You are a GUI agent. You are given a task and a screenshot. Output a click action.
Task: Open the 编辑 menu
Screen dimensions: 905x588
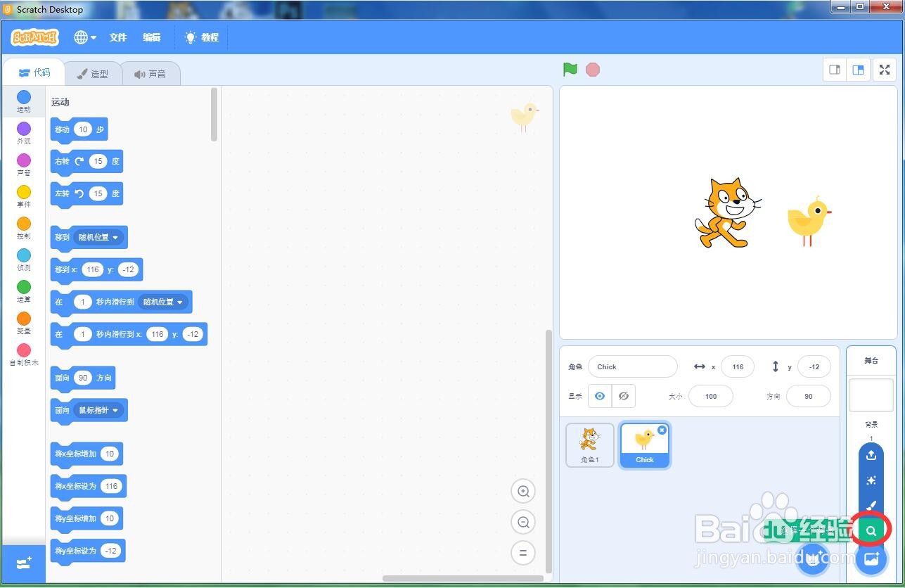tap(152, 37)
